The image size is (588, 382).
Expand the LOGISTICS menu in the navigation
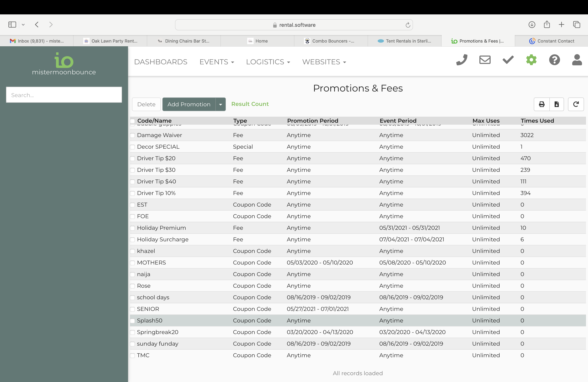click(x=268, y=62)
